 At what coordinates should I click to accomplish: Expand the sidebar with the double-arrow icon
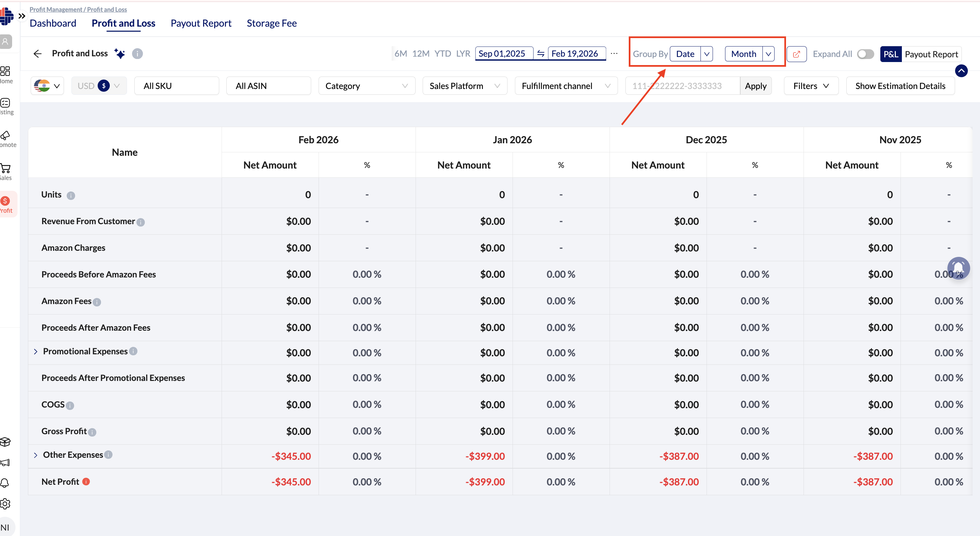coord(22,16)
